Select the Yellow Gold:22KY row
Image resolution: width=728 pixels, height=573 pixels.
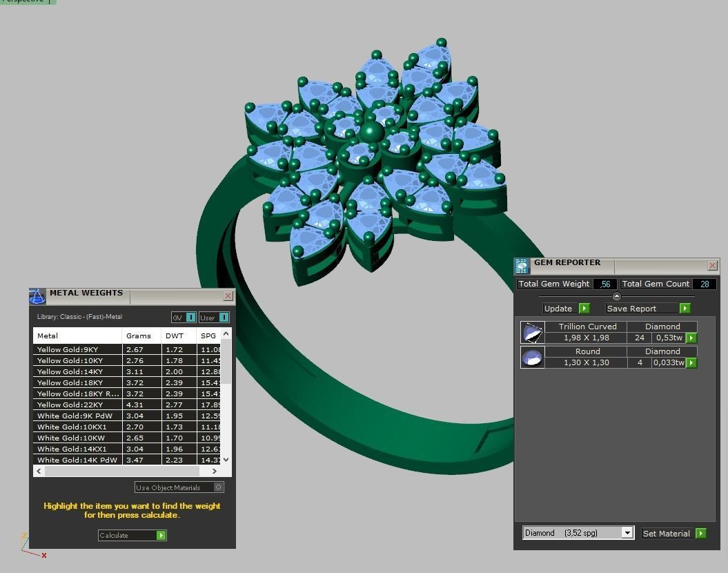pos(127,405)
